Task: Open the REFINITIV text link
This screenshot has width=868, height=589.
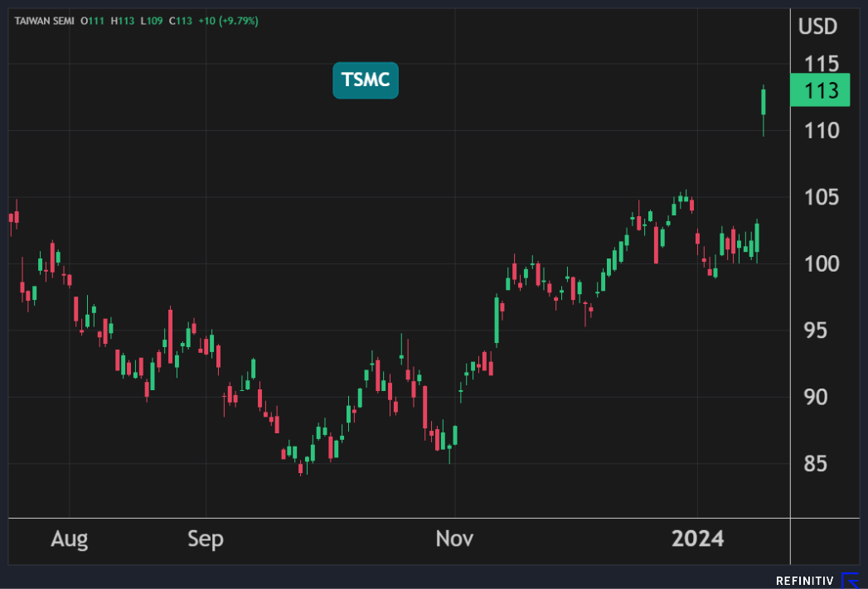Action: pos(805,581)
